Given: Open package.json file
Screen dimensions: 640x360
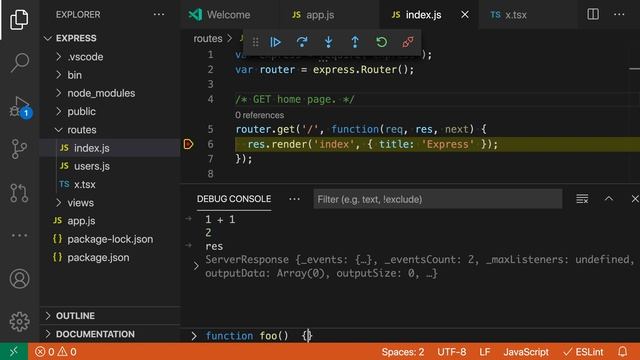Looking at the screenshot, I should coord(110,258).
